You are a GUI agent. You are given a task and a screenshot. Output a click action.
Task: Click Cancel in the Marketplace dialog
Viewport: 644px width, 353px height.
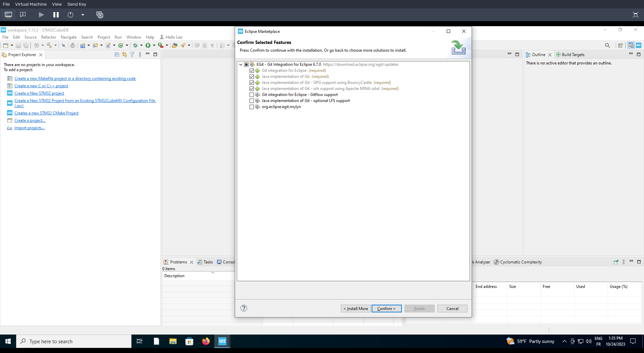click(452, 309)
